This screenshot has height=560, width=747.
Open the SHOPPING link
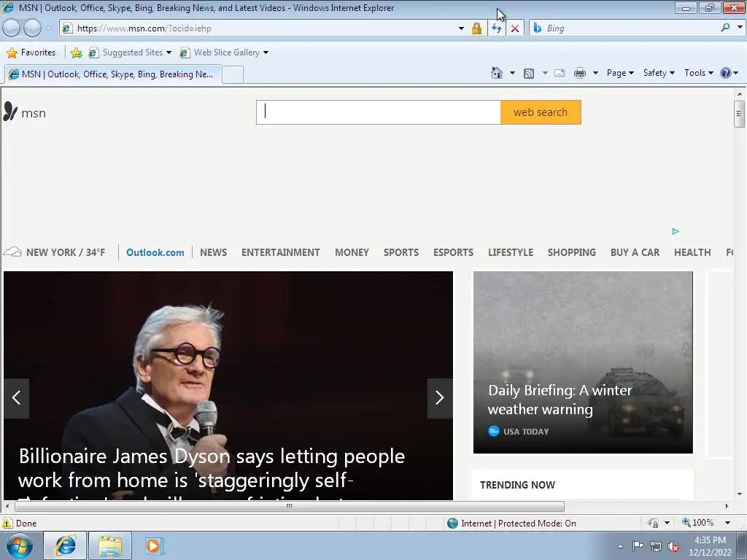pos(572,252)
